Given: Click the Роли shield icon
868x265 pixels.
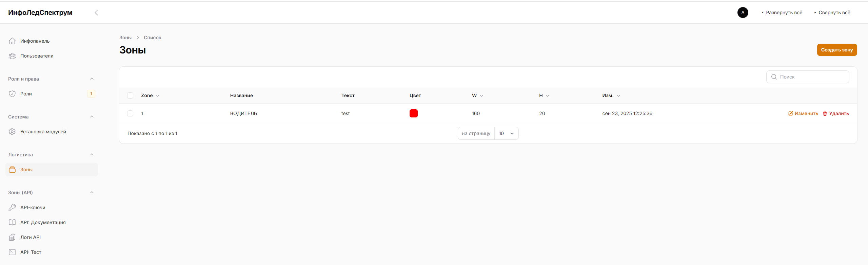Looking at the screenshot, I should 12,94.
